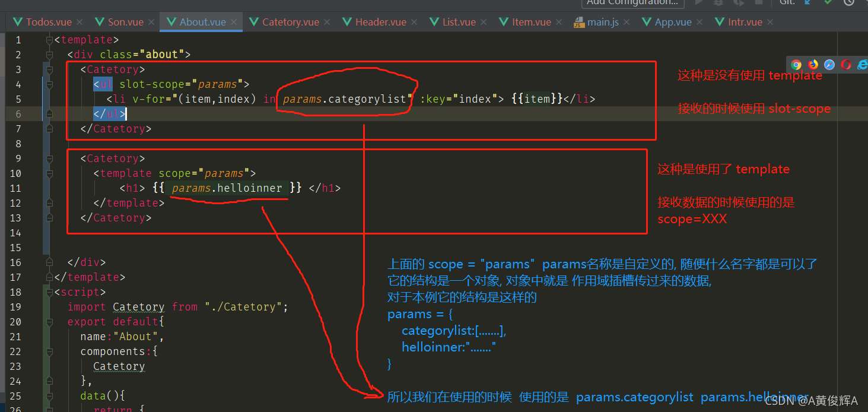Screen dimensions: 868x412
Task: Close the About.vue tab
Action: click(x=234, y=22)
